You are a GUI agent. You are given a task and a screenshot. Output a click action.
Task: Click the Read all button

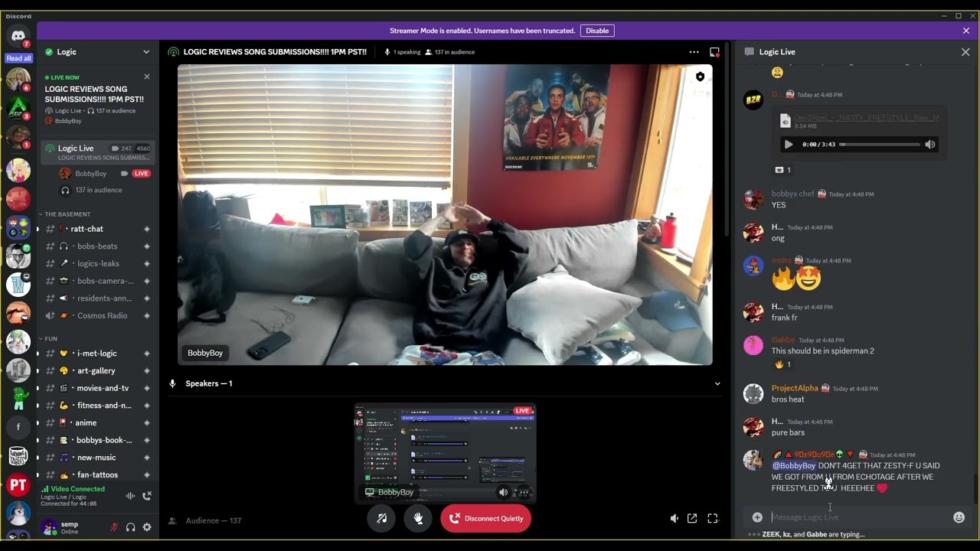tap(18, 58)
